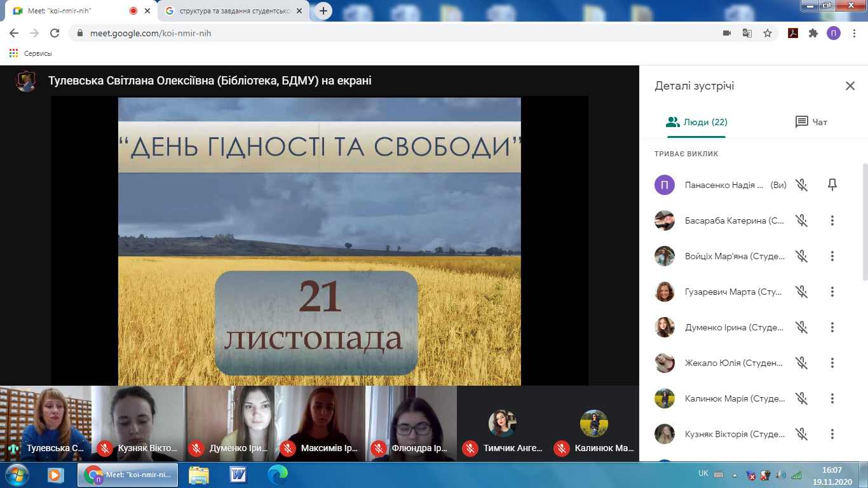Open File Explorer from taskbar
The image size is (868, 488).
pyautogui.click(x=199, y=475)
